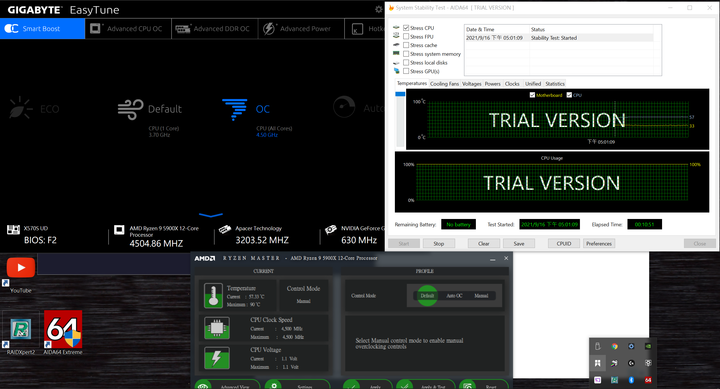Click the AIDA64 graph side scrollbar
Image resolution: width=720 pixels, height=389 pixels.
(x=400, y=118)
